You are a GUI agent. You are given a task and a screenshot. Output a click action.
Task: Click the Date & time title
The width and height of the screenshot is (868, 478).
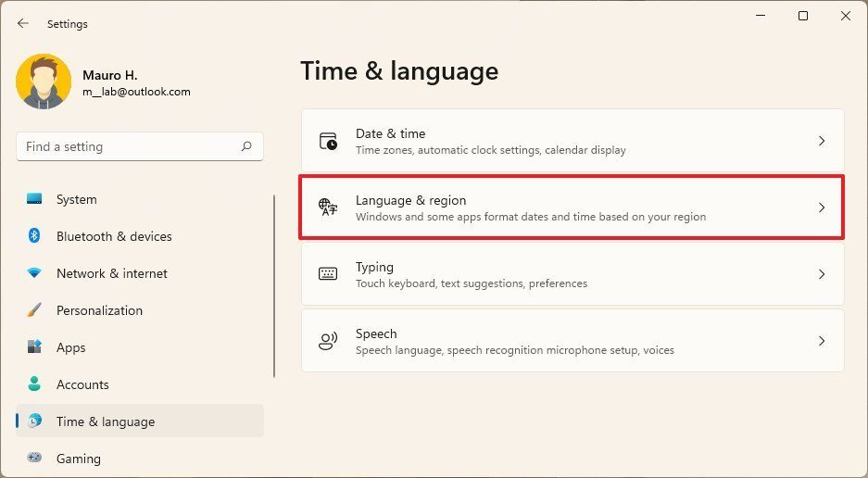(390, 133)
